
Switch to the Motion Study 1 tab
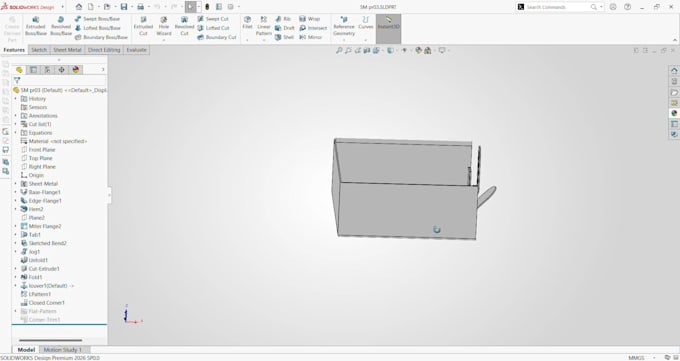(x=63, y=350)
